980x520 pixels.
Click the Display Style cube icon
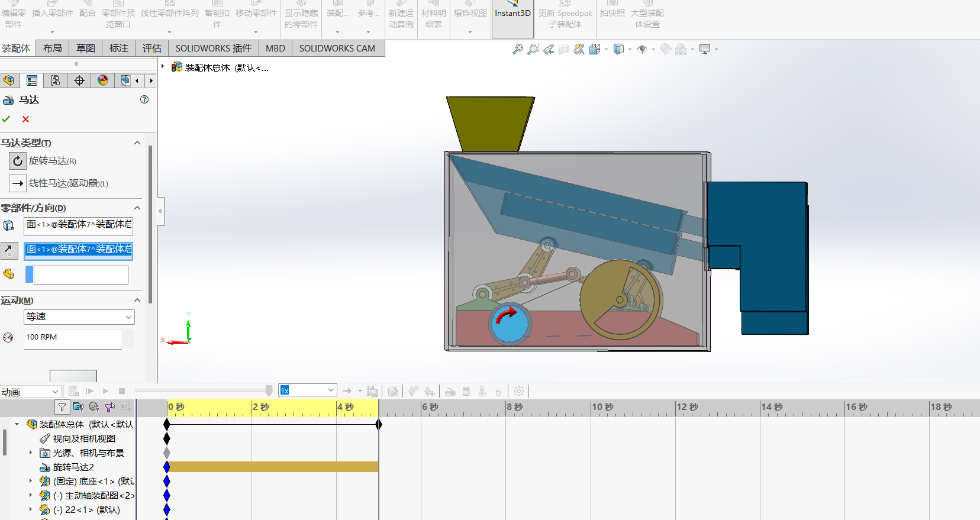618,49
